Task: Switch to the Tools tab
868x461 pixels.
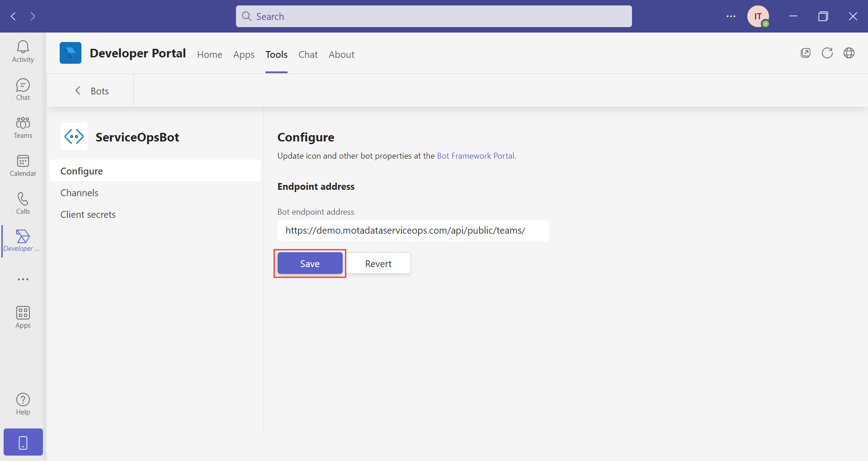Action: [276, 54]
